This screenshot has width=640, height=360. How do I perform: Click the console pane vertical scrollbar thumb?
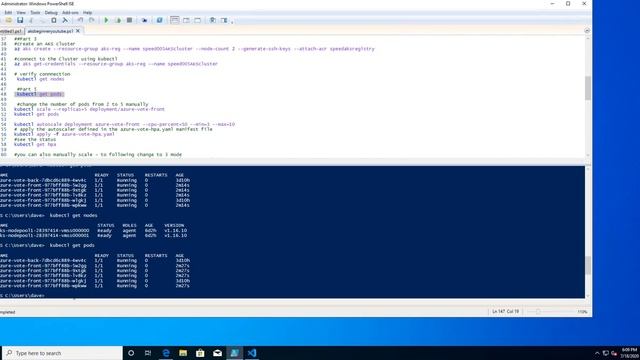coord(588,265)
